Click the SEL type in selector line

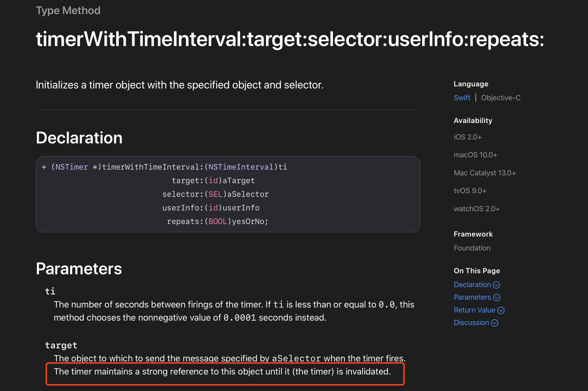[x=215, y=194]
